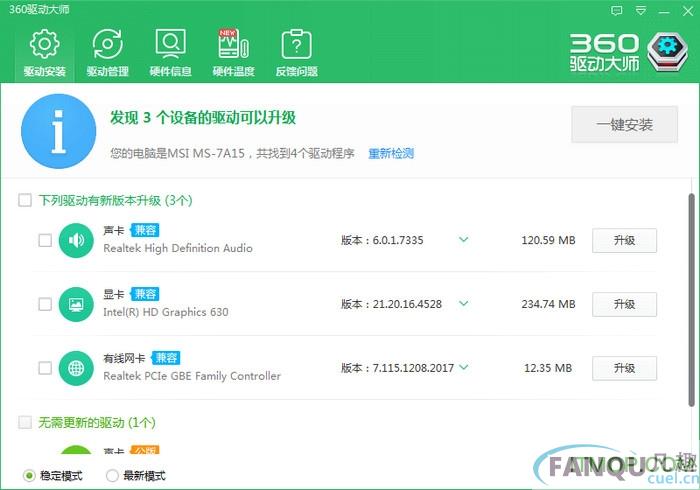
Task: Open 反馈问题 feedback icon
Action: (x=296, y=52)
